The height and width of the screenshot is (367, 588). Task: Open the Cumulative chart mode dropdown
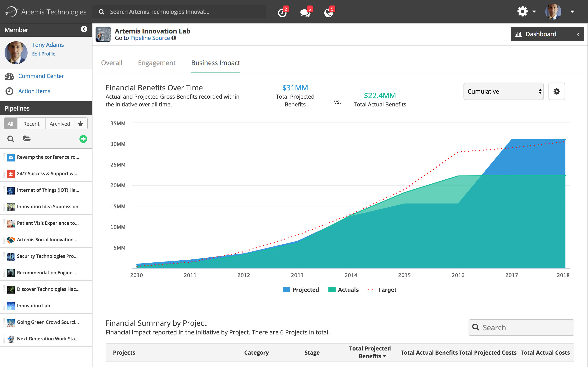[503, 91]
